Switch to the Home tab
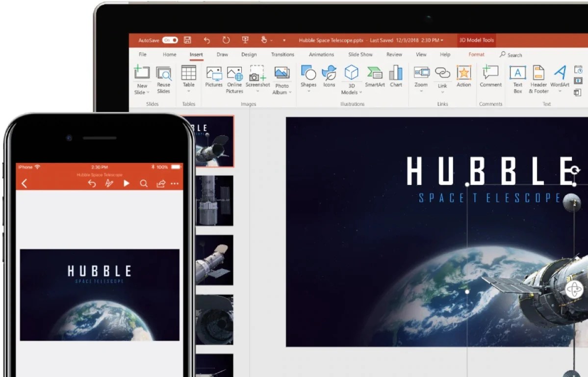The height and width of the screenshot is (377, 588). [x=170, y=54]
